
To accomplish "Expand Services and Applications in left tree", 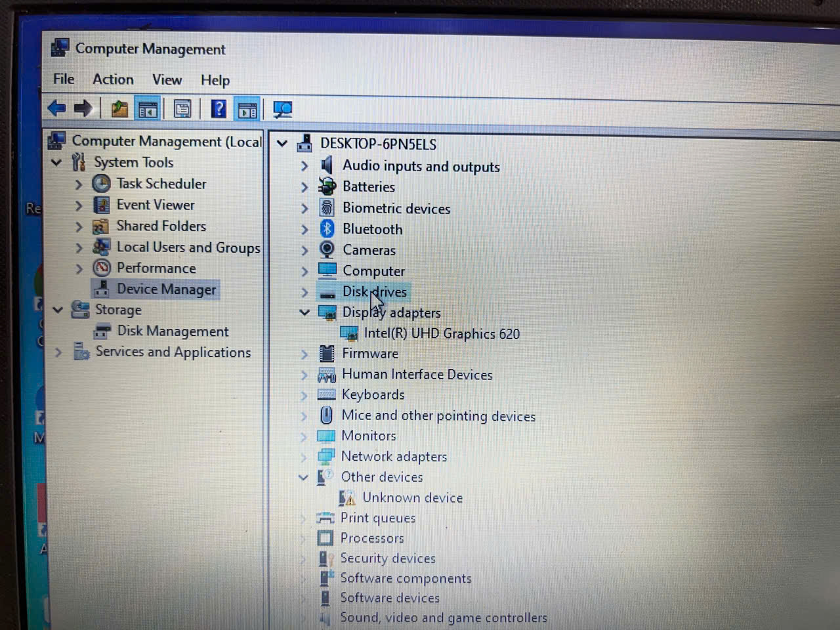I will [x=58, y=352].
